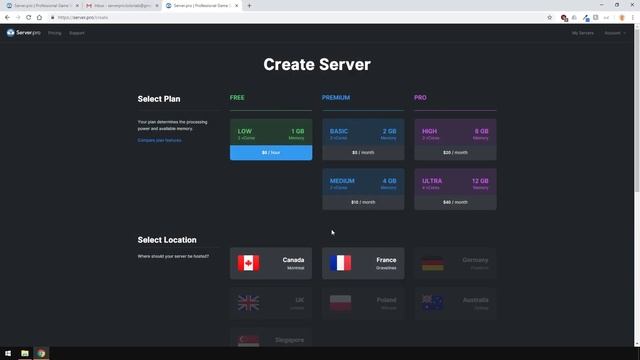Image resolution: width=640 pixels, height=360 pixels.
Task: Click the $0 / hour price bar
Action: (x=271, y=153)
